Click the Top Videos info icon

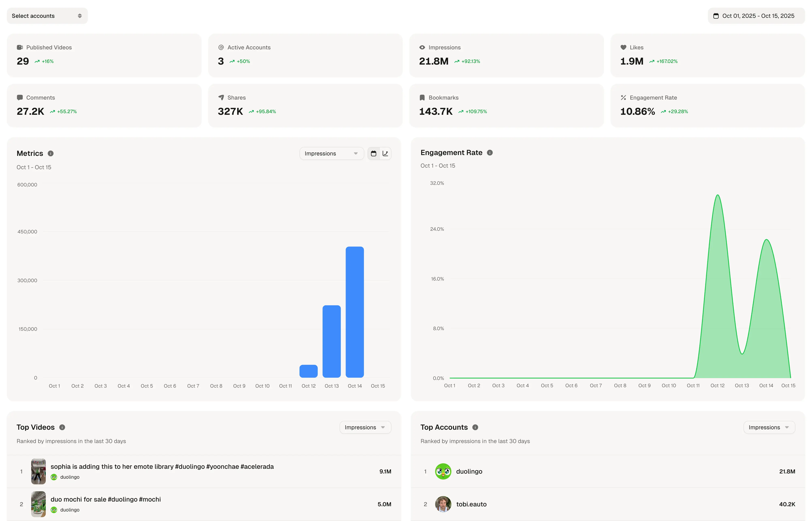click(x=62, y=427)
